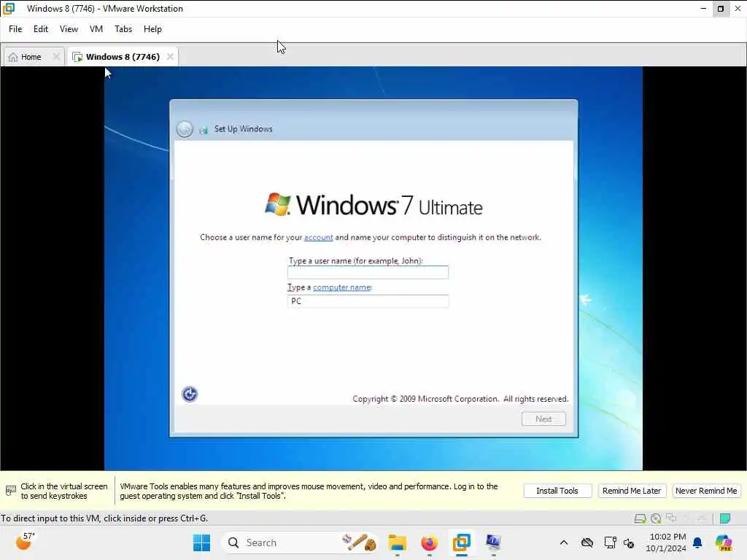Image resolution: width=747 pixels, height=560 pixels.
Task: Click the VMware message log icon
Action: (x=725, y=518)
